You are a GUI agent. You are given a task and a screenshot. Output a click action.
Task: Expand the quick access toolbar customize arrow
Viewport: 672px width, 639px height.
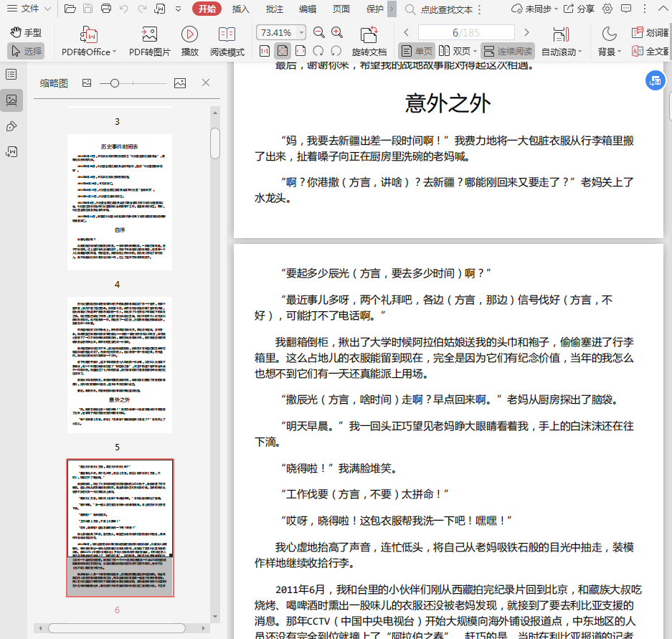[179, 9]
